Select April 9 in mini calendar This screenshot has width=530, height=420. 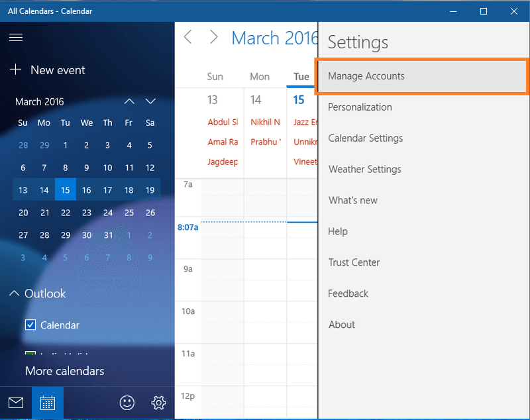pyautogui.click(x=150, y=258)
